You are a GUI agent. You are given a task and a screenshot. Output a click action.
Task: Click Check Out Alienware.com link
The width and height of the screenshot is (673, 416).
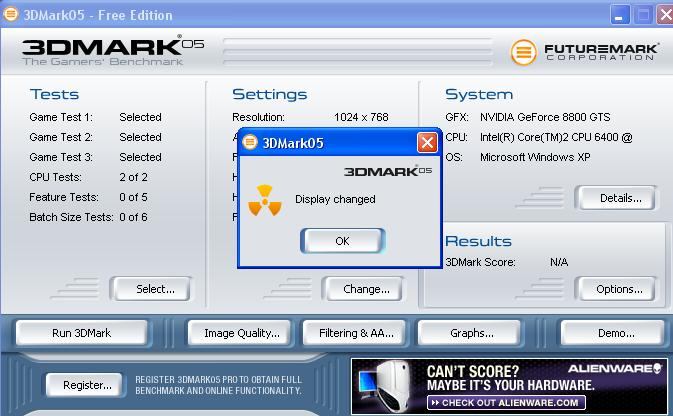(x=506, y=403)
